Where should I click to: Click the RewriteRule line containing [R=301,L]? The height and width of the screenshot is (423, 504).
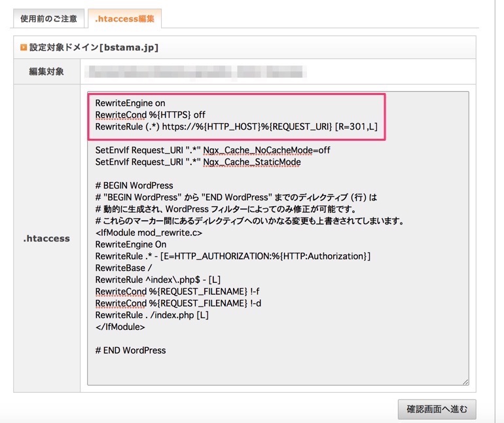tap(236, 127)
